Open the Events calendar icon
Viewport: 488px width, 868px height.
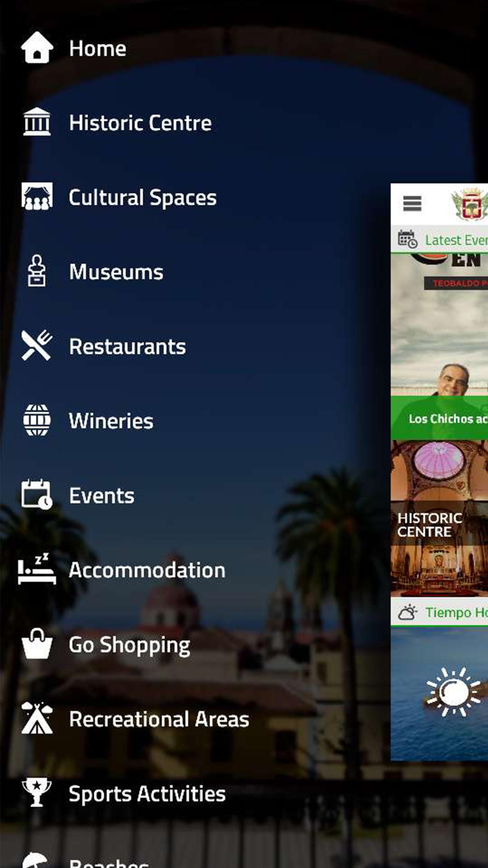point(37,495)
